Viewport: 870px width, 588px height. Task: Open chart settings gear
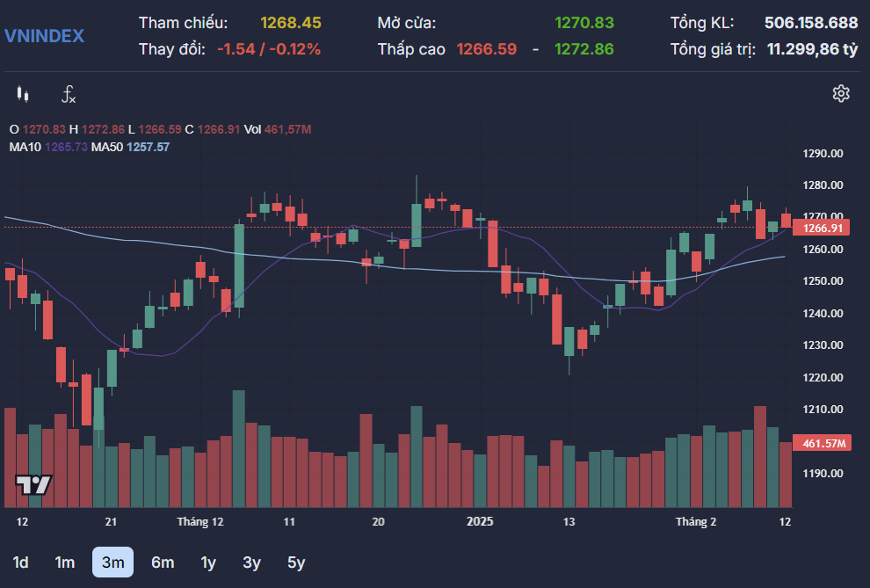tap(841, 94)
